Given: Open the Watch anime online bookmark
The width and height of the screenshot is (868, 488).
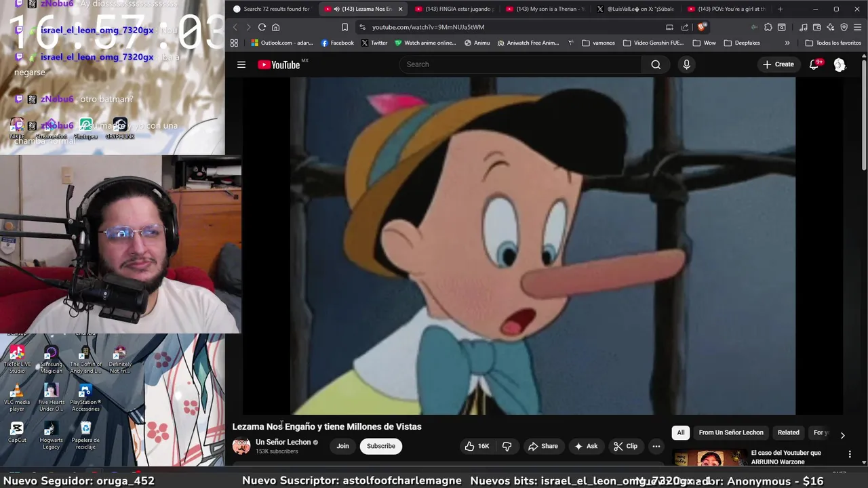Looking at the screenshot, I should [425, 43].
